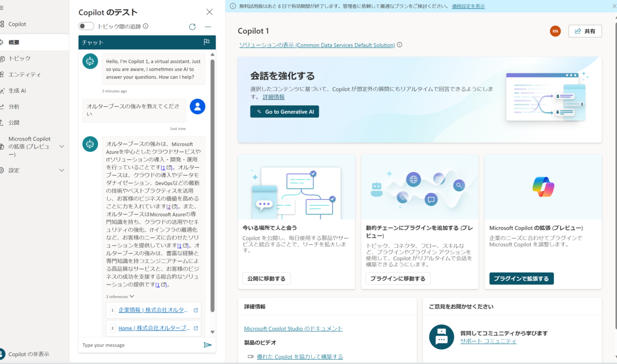The image size is (617, 364).
Task: Click the Go to Generative AI button
Action: (x=284, y=112)
